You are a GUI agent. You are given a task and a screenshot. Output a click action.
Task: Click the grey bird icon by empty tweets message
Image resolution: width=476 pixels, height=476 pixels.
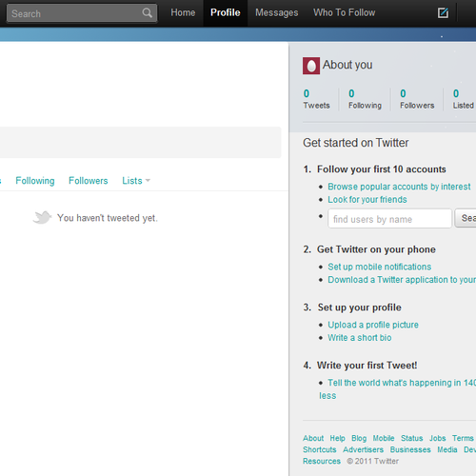pyautogui.click(x=42, y=217)
